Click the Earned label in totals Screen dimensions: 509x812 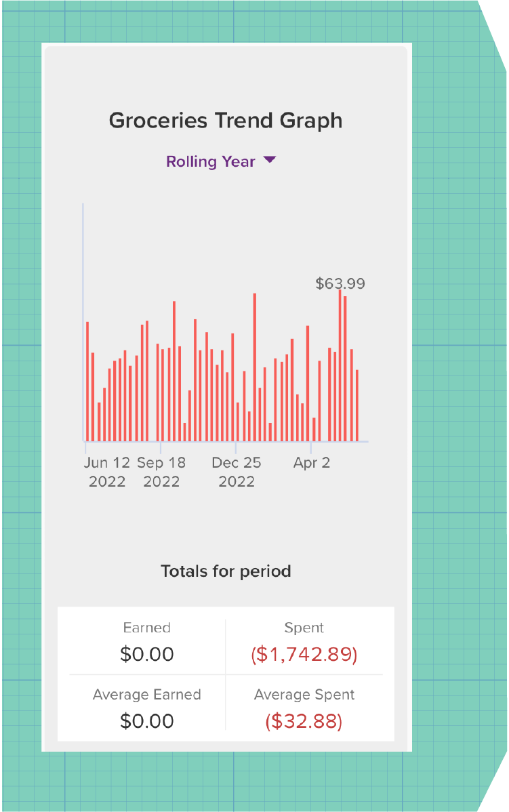(147, 628)
